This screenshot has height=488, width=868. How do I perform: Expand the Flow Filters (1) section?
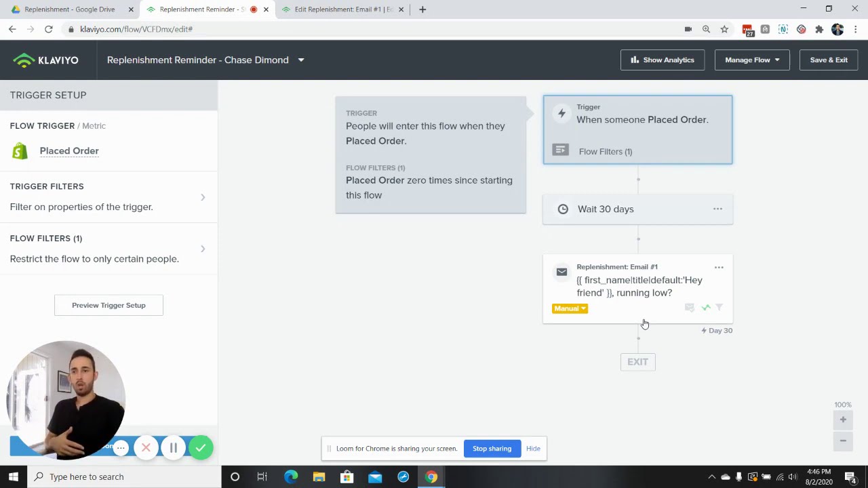[202, 249]
